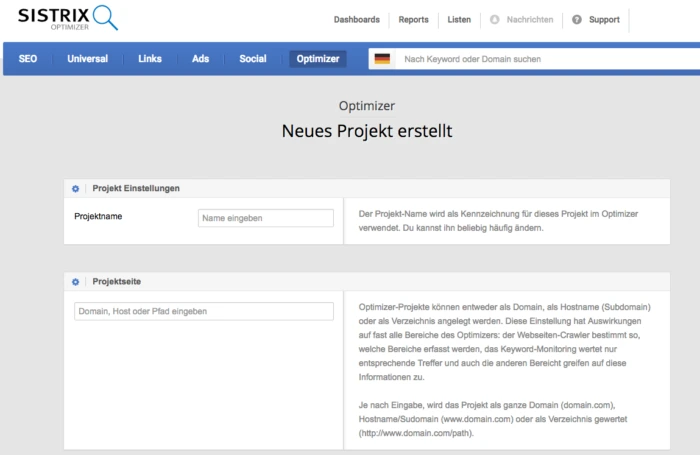Click the magnifying glass in the logo
700x455 pixels.
pyautogui.click(x=105, y=17)
